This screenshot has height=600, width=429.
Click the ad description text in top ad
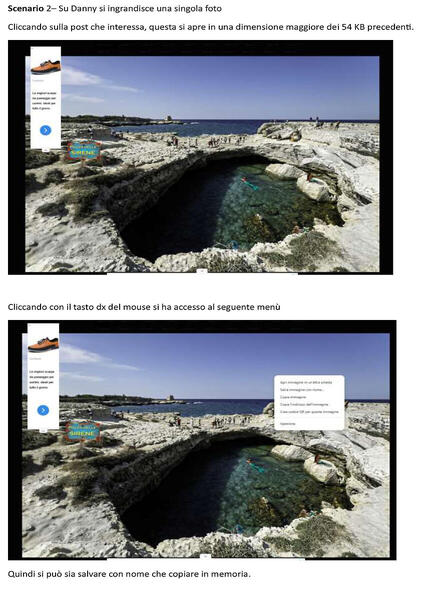[x=44, y=101]
